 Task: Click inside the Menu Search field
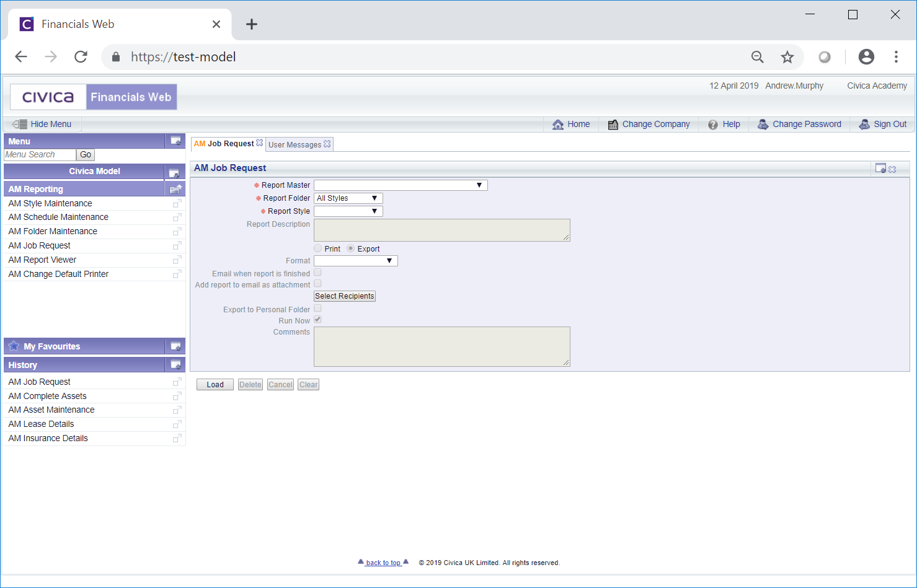tap(40, 155)
